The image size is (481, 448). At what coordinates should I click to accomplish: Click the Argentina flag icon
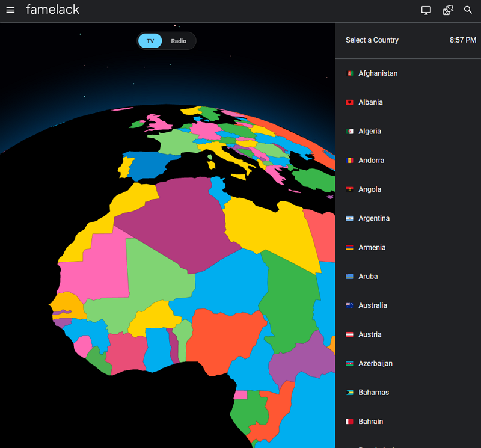point(349,218)
